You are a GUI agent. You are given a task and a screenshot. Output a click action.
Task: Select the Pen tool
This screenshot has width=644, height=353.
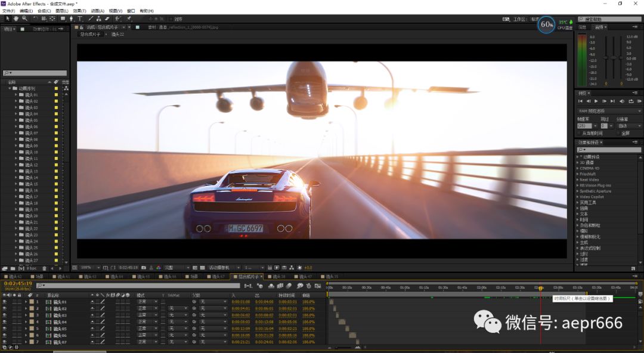[x=72, y=18]
